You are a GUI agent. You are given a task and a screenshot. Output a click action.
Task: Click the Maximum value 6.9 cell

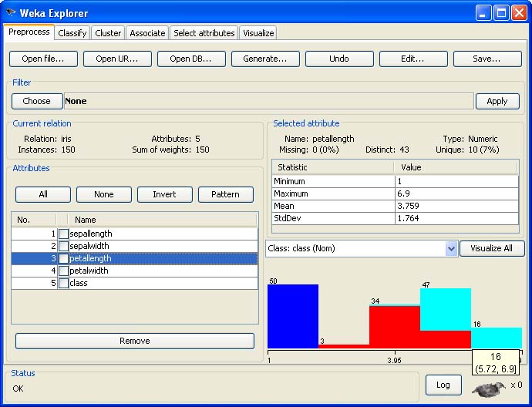point(456,194)
